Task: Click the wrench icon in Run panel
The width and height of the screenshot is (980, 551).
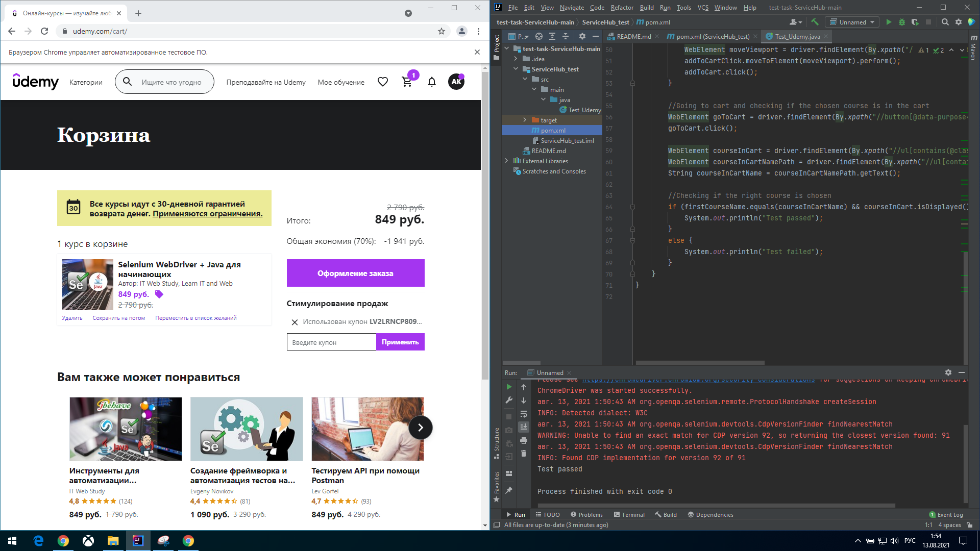Action: [509, 400]
